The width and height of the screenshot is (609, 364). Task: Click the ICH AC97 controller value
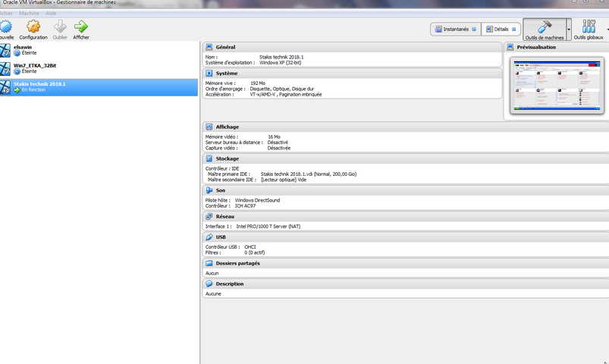[x=245, y=206]
